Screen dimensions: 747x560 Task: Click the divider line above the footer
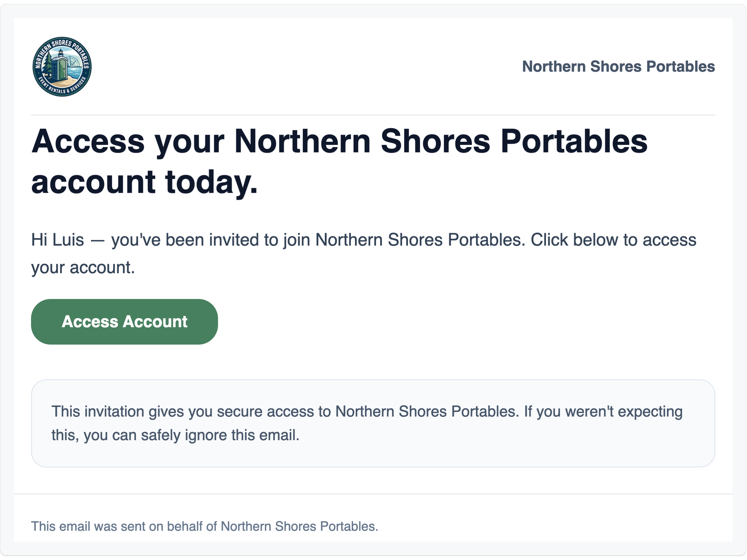[373, 494]
